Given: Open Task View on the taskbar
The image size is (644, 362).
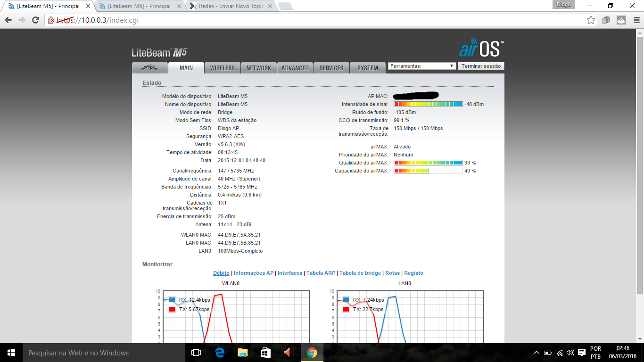Looking at the screenshot, I should 196,353.
